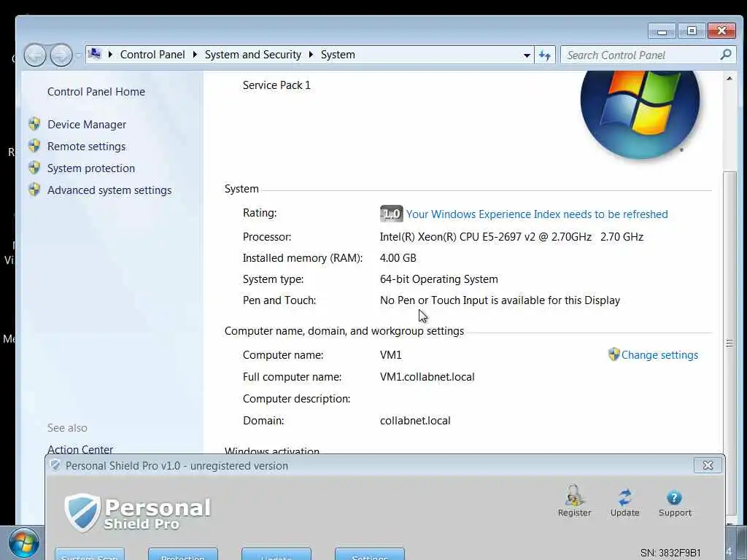
Task: Click the address bar refresh button
Action: (x=545, y=55)
